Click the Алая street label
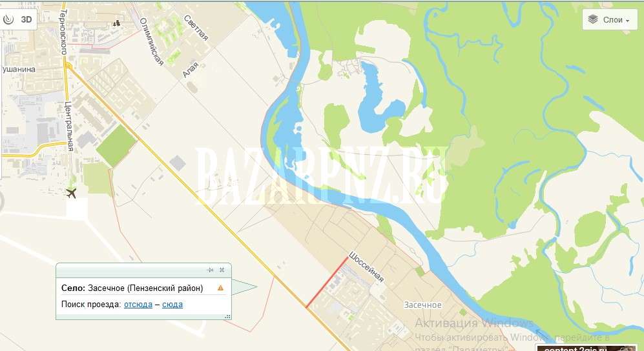This screenshot has height=351, width=644. coord(190,70)
